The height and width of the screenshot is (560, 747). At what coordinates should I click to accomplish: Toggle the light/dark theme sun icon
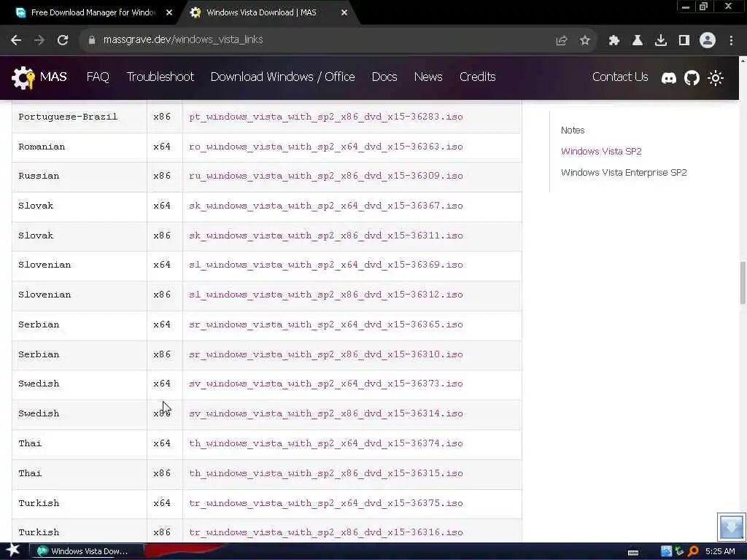[x=716, y=77]
